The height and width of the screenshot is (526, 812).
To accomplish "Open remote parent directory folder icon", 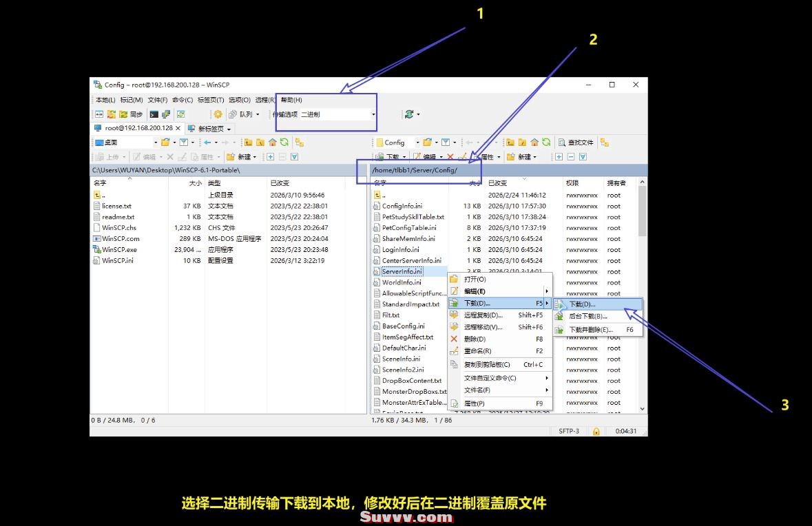I will point(510,143).
